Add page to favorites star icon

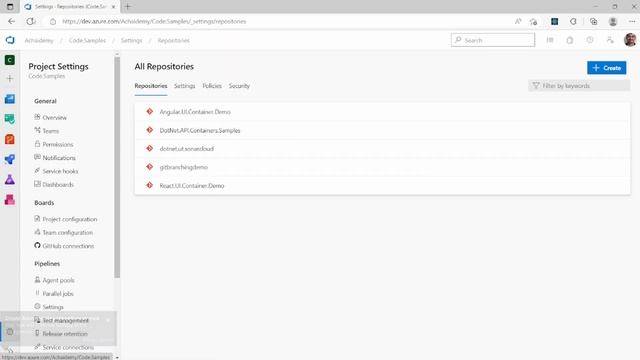[x=533, y=21]
